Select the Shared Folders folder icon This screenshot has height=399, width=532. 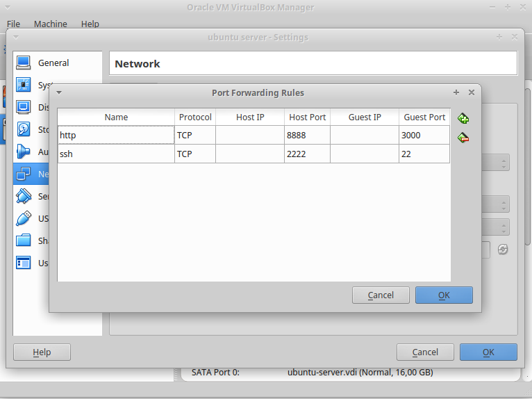24,241
